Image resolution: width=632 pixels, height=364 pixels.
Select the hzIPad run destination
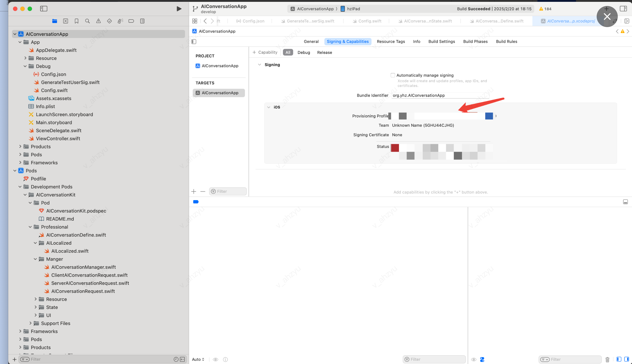pos(350,9)
